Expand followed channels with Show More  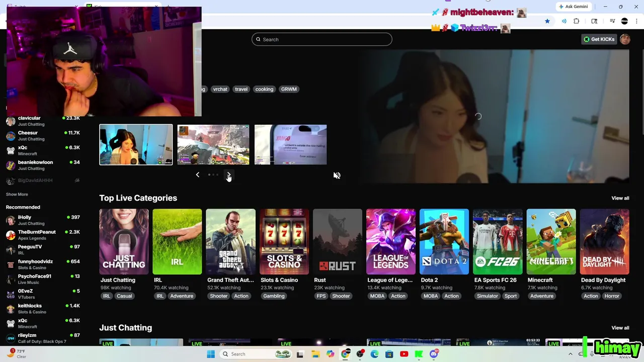coord(17,194)
